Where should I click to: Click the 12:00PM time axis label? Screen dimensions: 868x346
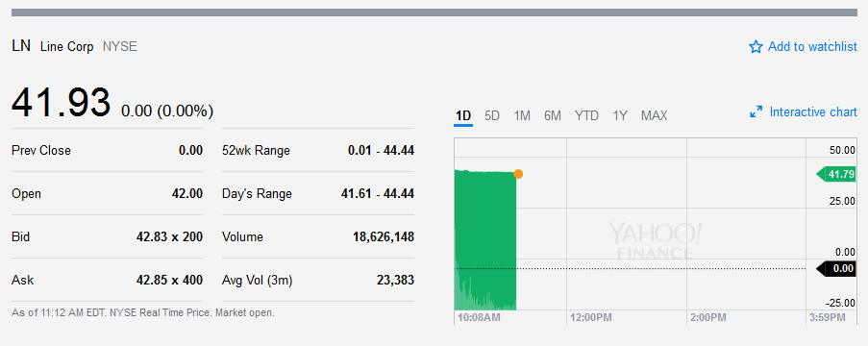590,318
